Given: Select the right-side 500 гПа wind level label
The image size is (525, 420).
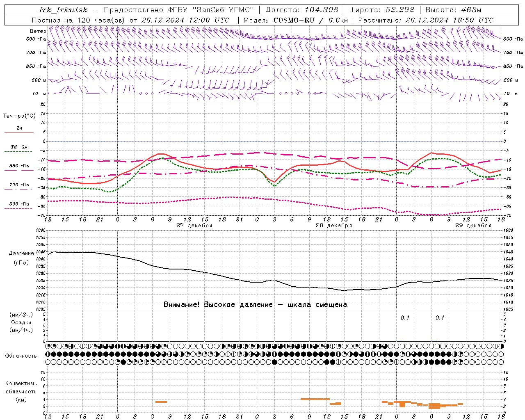Looking at the screenshot, I should tap(513, 39).
